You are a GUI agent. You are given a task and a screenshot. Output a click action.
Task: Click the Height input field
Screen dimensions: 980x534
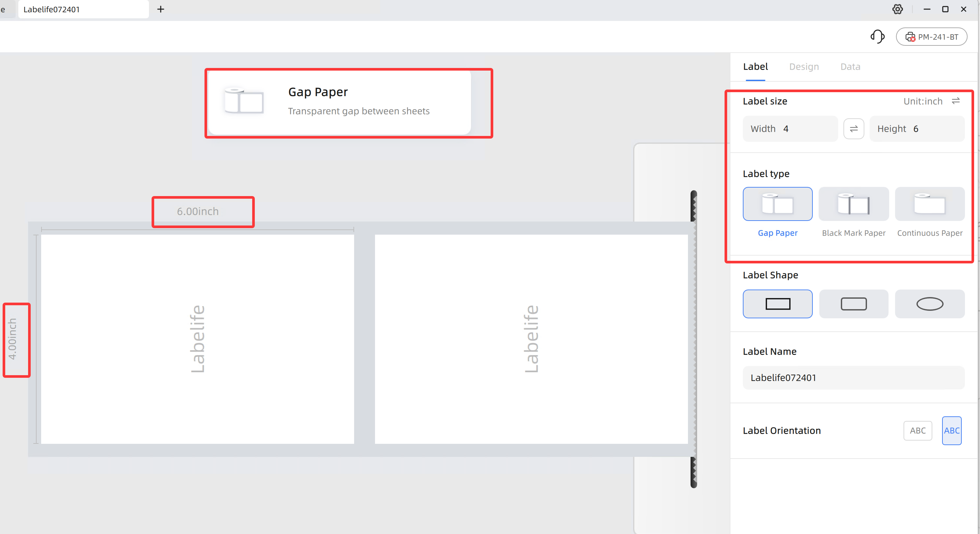917,129
